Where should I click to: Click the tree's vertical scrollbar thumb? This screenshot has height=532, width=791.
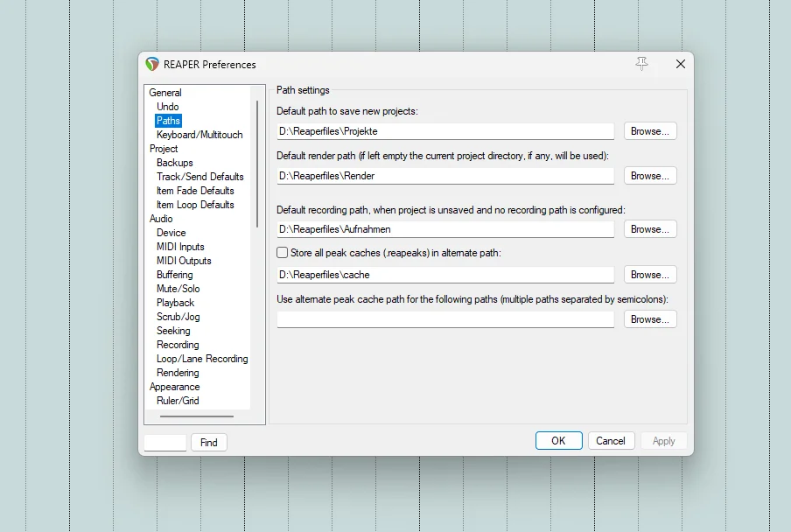click(257, 164)
